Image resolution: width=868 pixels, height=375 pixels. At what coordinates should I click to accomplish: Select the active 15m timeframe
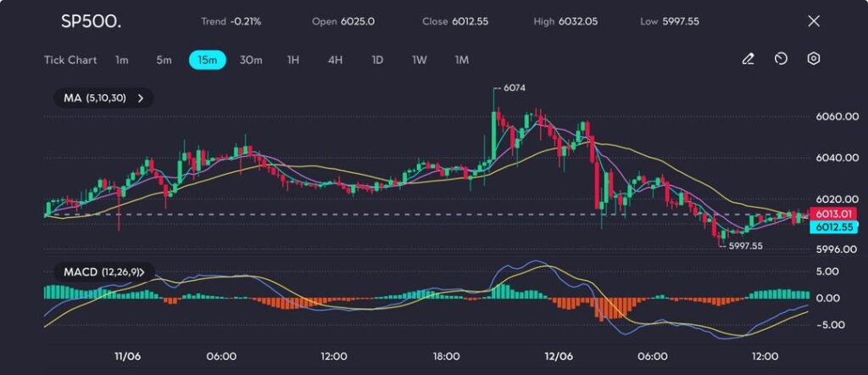pyautogui.click(x=207, y=60)
